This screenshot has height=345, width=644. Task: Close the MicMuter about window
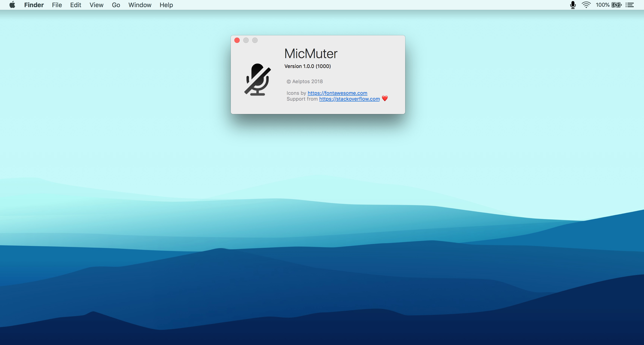(x=237, y=40)
